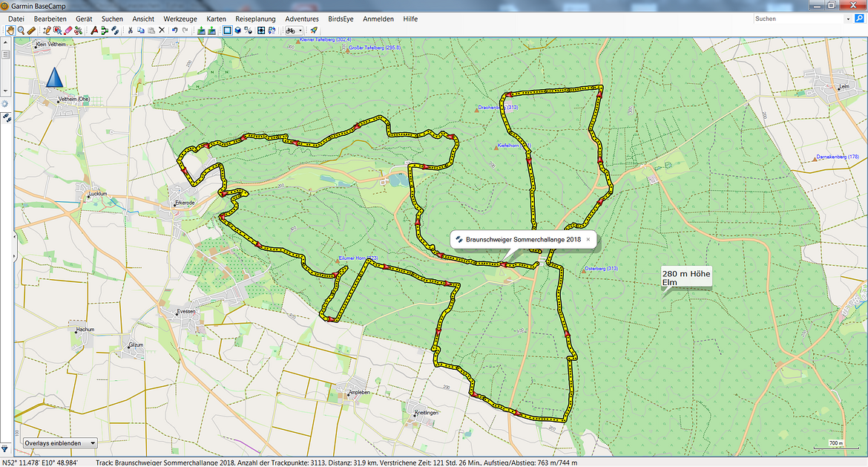Click the New Track footprints icon

(114, 30)
